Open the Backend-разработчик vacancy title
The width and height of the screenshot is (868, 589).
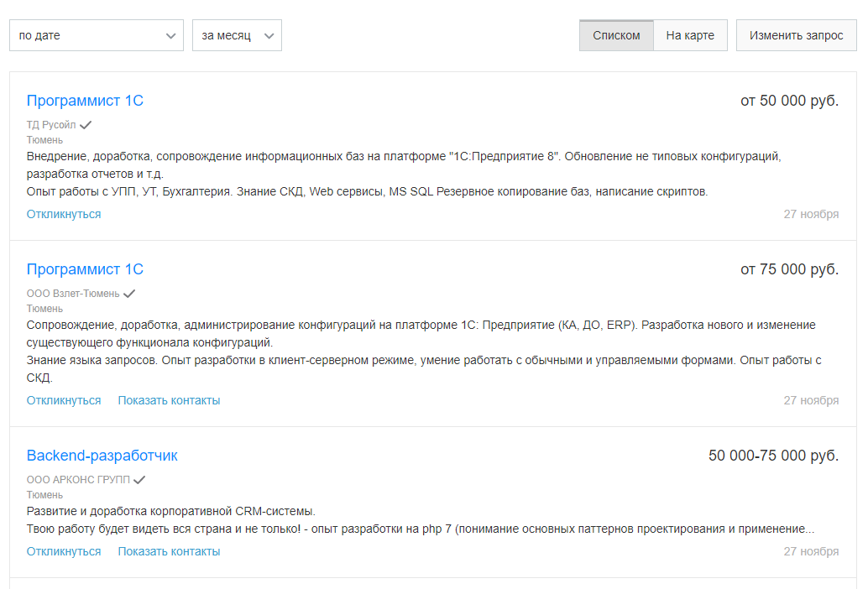click(102, 456)
